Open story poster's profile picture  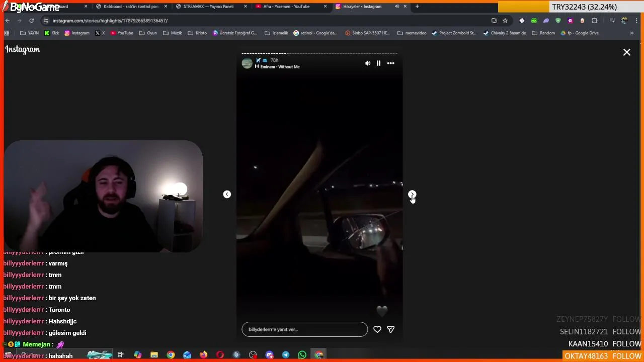coord(247,63)
